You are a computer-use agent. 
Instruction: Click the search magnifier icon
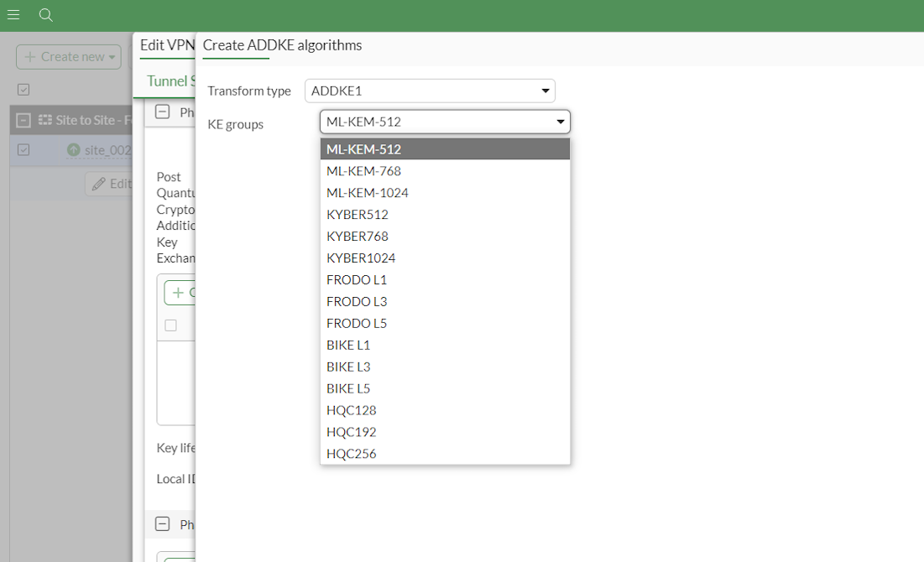click(45, 15)
